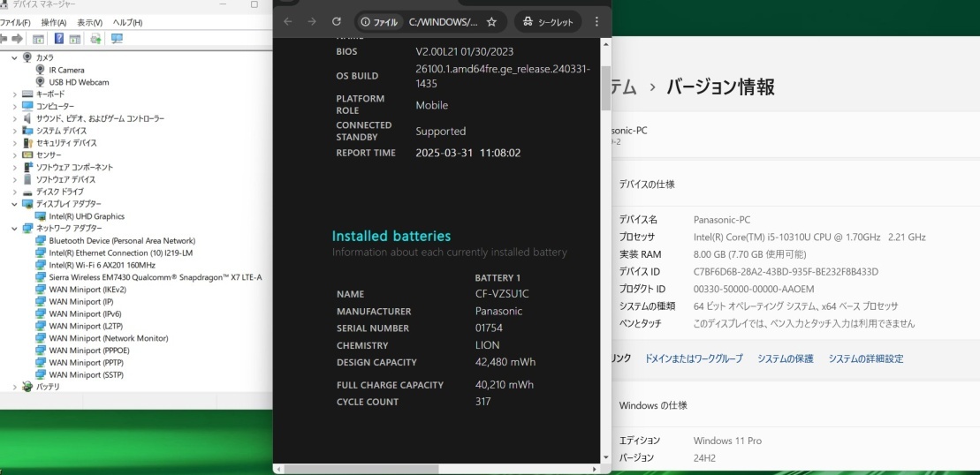This screenshot has width=980, height=475.
Task: Click the update driver toolbar icon
Action: tap(95, 39)
